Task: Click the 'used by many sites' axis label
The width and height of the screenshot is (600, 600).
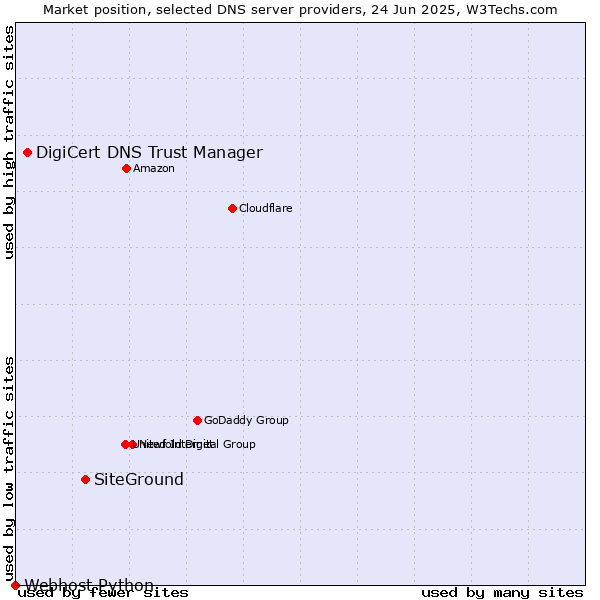Action: pos(502,593)
